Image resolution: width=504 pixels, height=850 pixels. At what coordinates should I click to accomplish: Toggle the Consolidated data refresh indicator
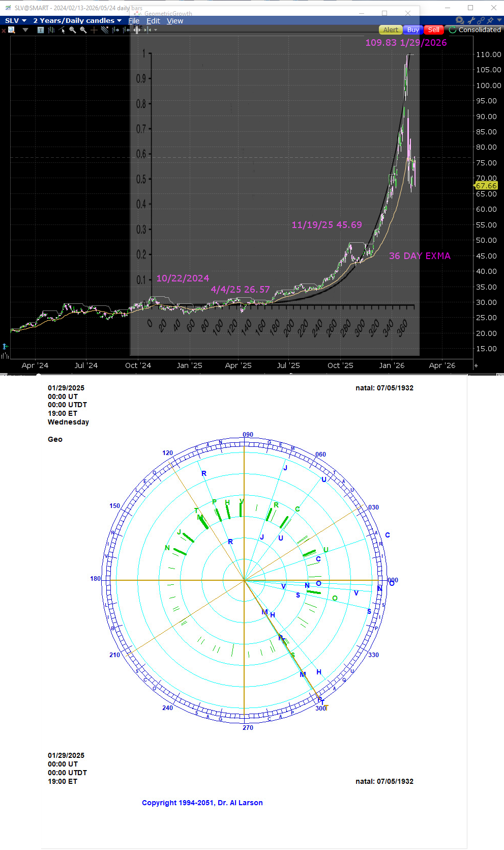(452, 30)
